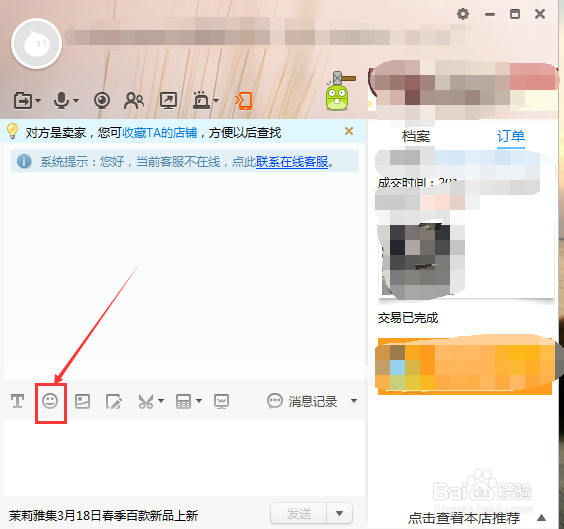Click the lightbulb tip icon

pos(13,131)
